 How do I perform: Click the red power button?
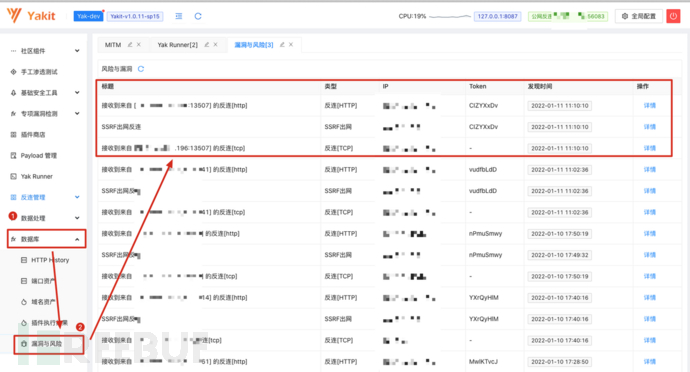tap(673, 16)
